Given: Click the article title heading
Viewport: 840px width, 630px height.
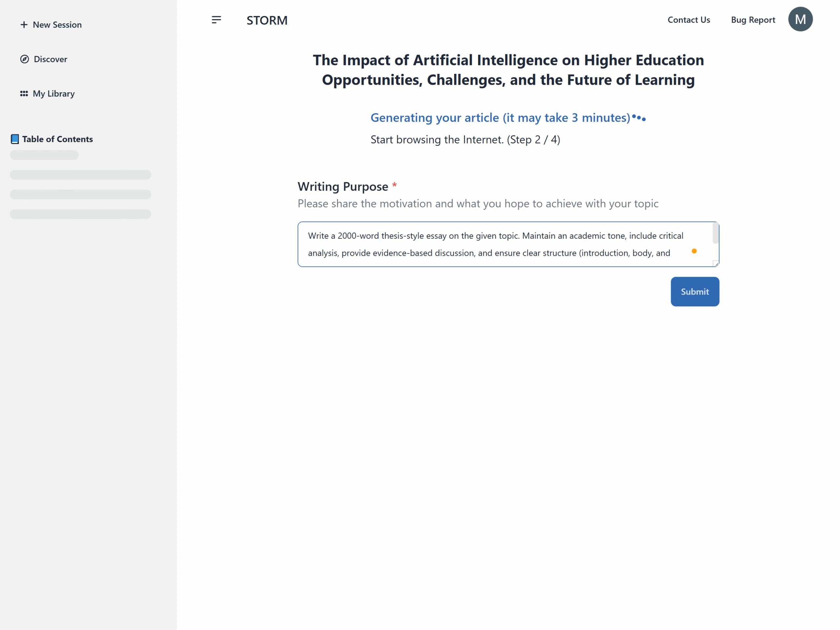Looking at the screenshot, I should click(x=508, y=70).
